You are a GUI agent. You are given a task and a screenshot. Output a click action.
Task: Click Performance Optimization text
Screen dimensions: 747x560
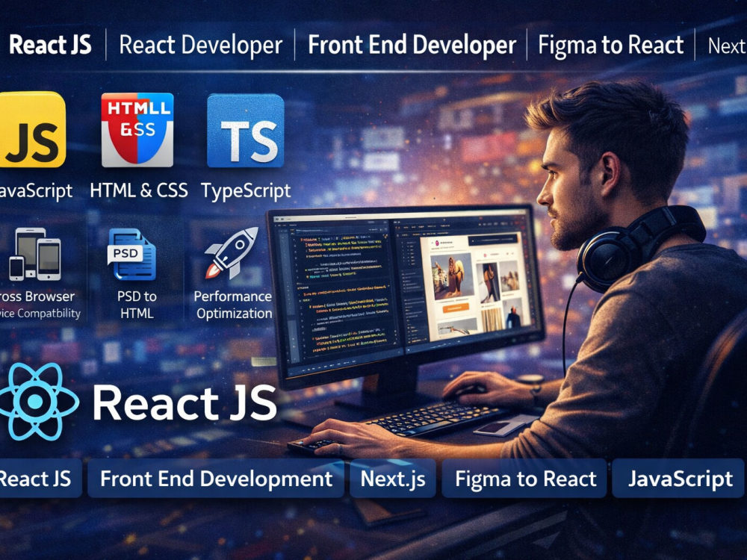pyautogui.click(x=233, y=305)
